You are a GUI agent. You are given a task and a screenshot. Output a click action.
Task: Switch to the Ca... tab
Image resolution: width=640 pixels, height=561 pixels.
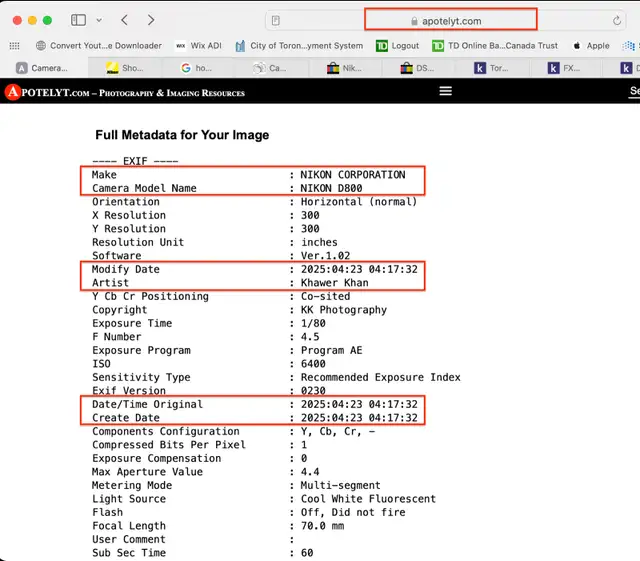pos(269,68)
